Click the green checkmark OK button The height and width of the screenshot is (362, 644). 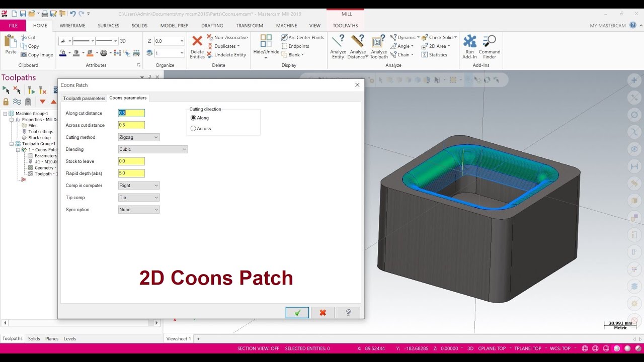297,312
